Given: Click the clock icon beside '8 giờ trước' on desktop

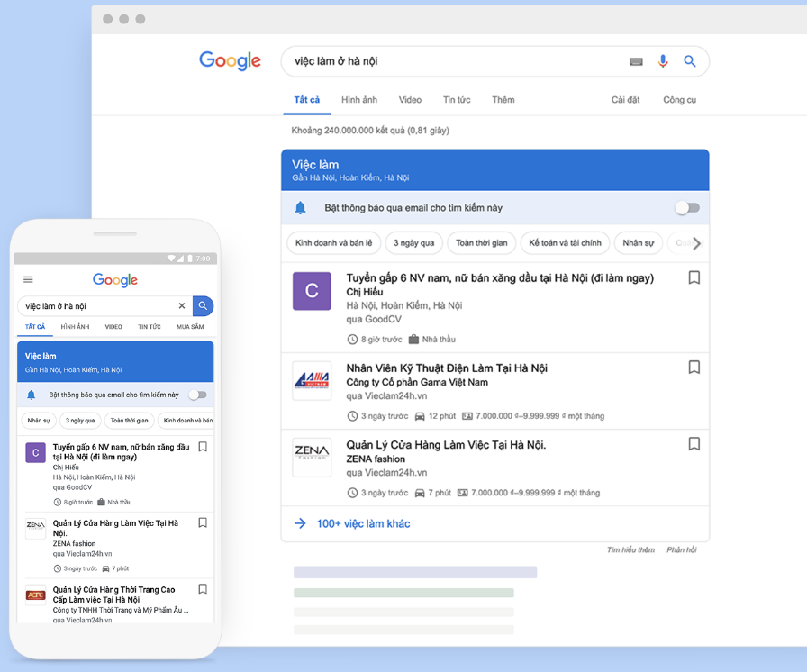Looking at the screenshot, I should click(x=352, y=339).
